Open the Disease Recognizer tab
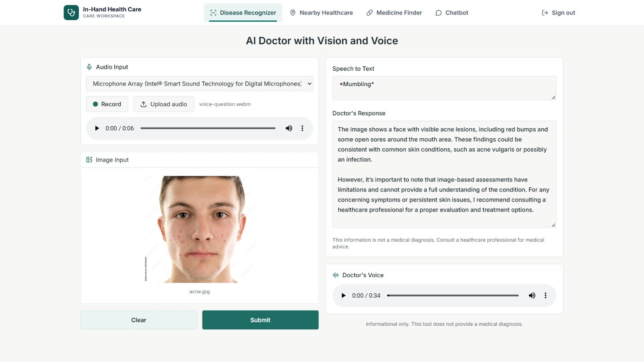 (x=243, y=13)
